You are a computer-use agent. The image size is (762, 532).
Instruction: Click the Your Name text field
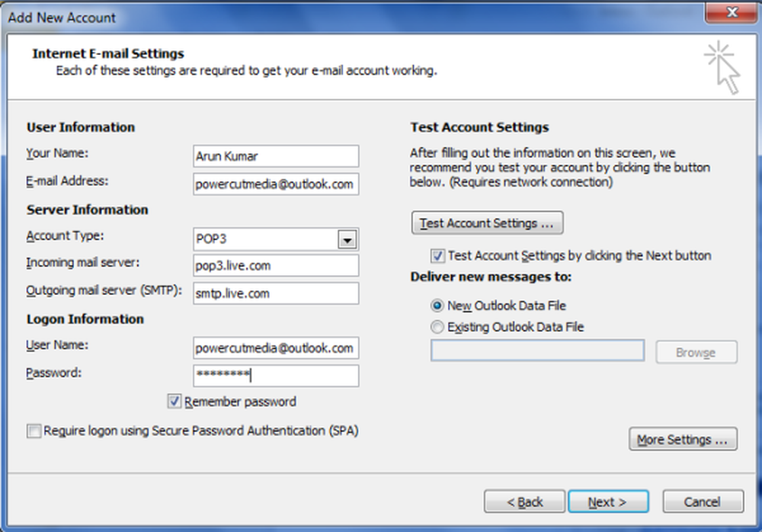275,156
